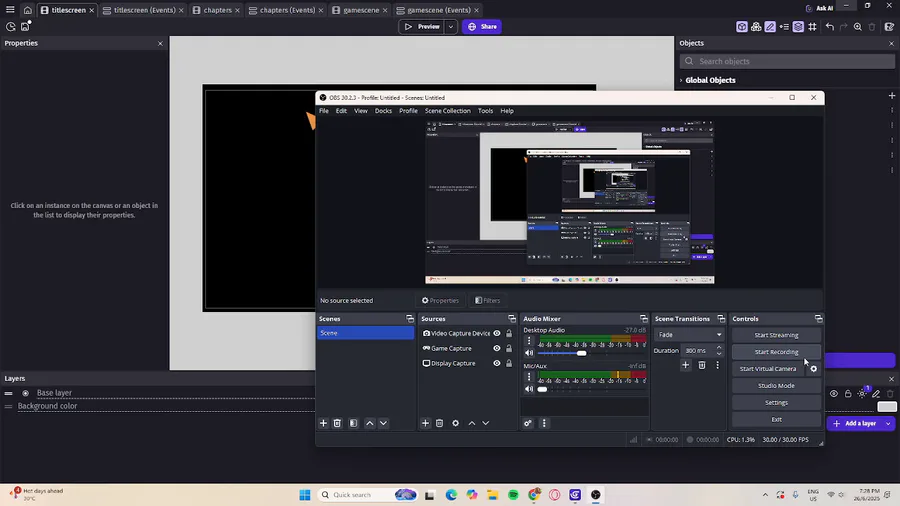Toggle GDevelop layers panel icon
This screenshot has height=506, width=900.
798,26
